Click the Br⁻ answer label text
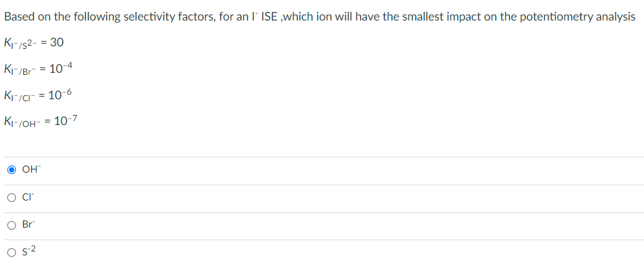The image size is (644, 266). [x=28, y=225]
